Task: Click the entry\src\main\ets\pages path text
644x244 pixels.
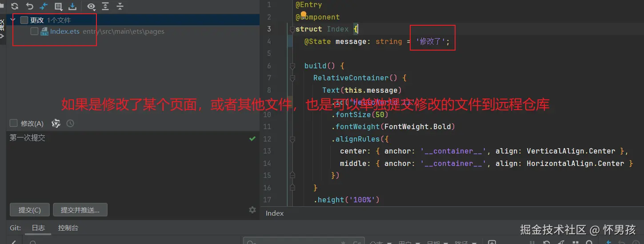Action: click(124, 31)
